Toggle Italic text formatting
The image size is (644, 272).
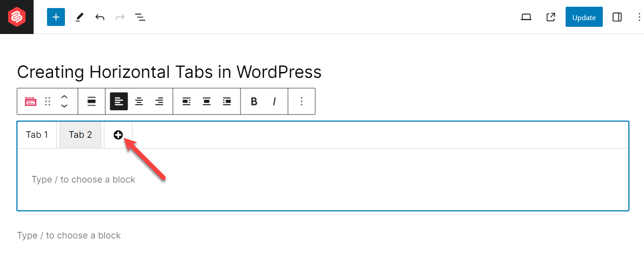(x=274, y=102)
